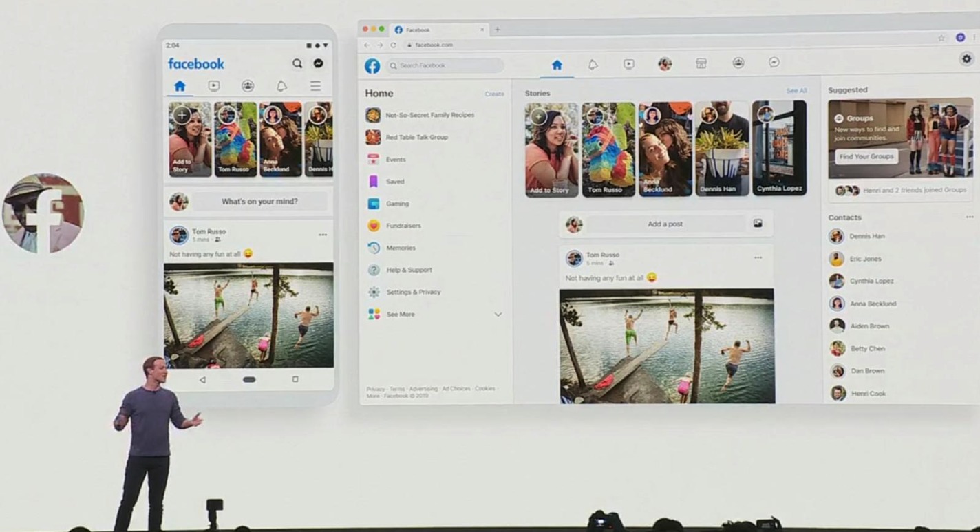Open Tom Russo story on desktop
This screenshot has height=532, width=980.
click(x=608, y=149)
